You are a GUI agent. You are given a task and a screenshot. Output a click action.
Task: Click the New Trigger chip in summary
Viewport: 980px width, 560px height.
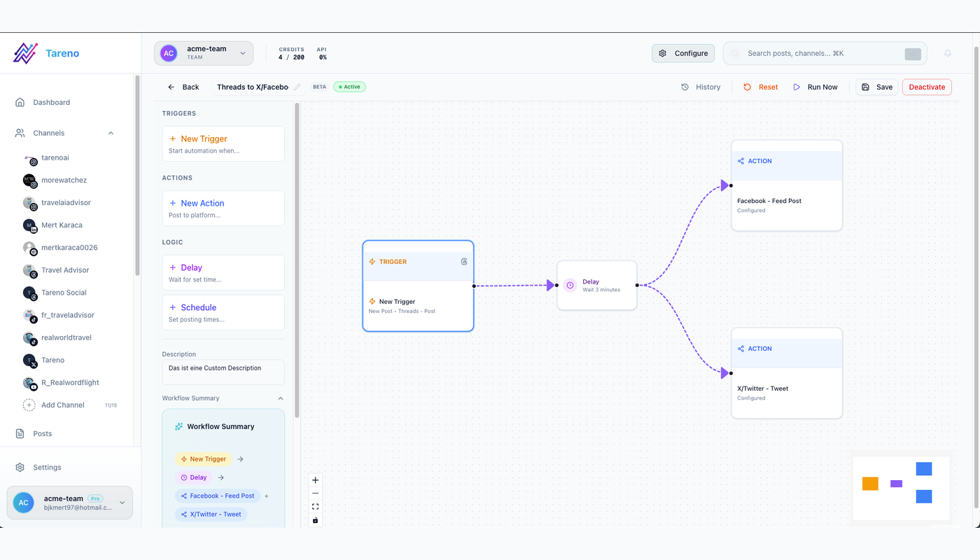[203, 459]
